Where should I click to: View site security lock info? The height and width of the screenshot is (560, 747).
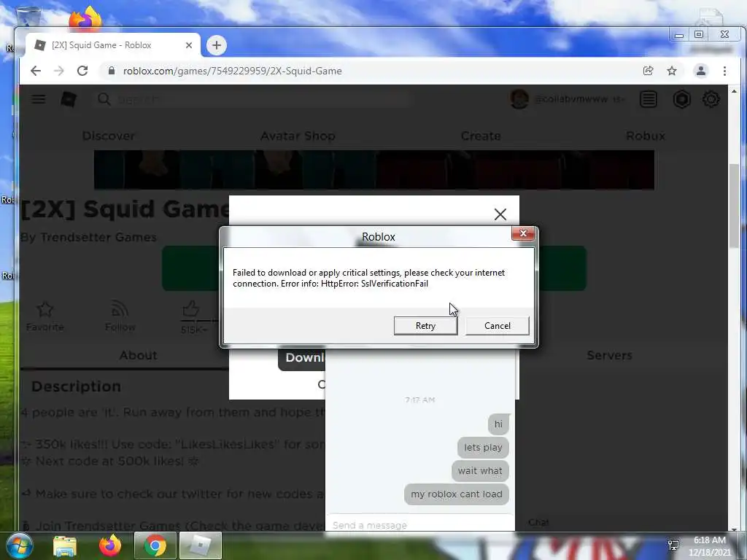(x=112, y=71)
